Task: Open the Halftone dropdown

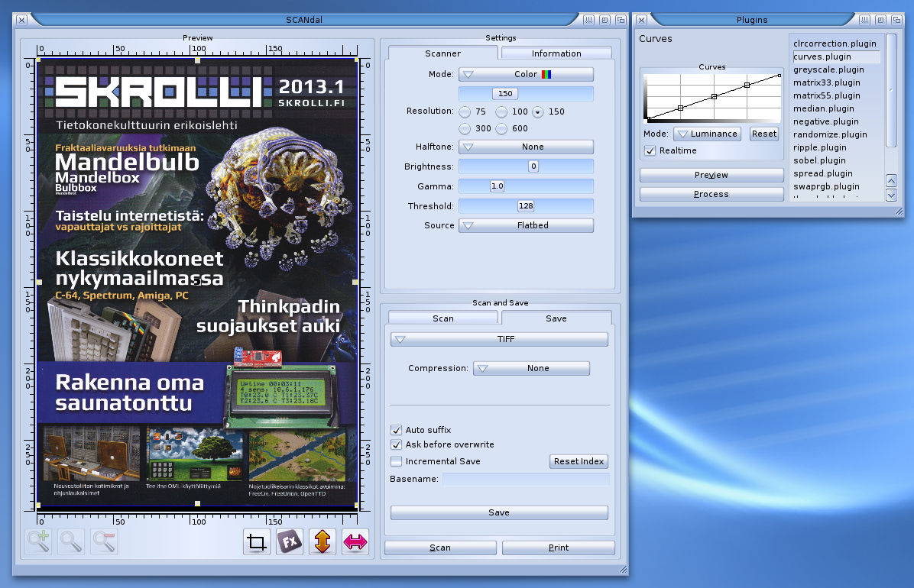Action: tap(526, 147)
